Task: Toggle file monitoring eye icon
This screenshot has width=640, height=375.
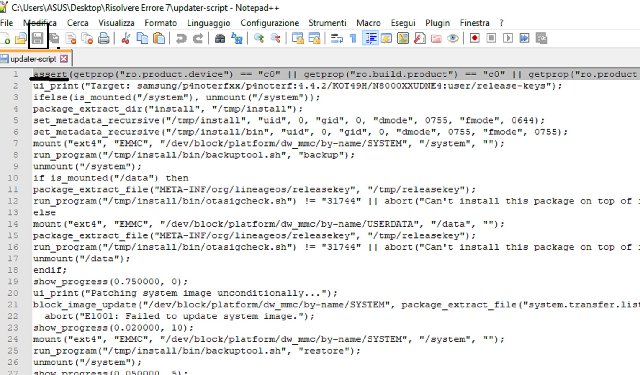Action: pos(453,39)
